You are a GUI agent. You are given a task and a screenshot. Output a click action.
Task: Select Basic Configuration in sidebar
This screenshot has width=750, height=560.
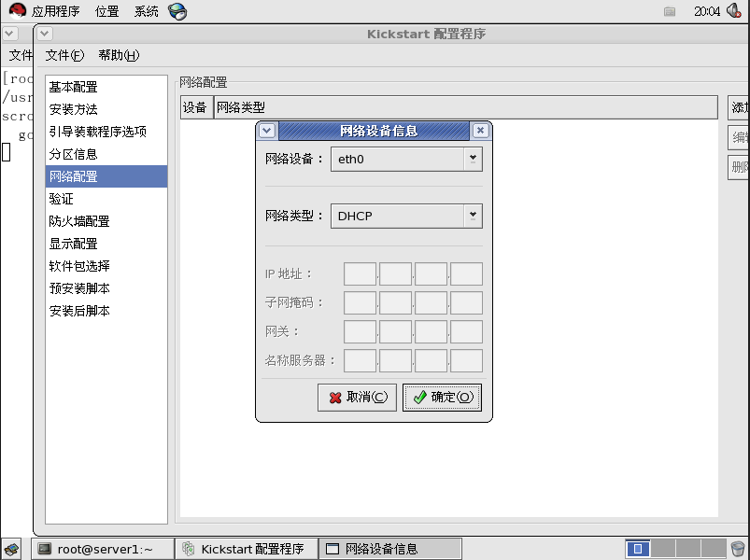click(106, 87)
